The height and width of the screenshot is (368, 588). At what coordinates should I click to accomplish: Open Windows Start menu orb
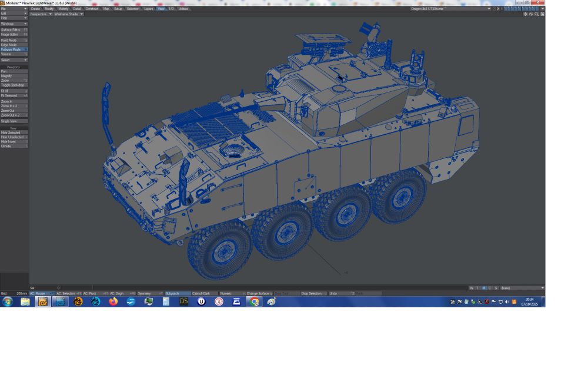8,301
